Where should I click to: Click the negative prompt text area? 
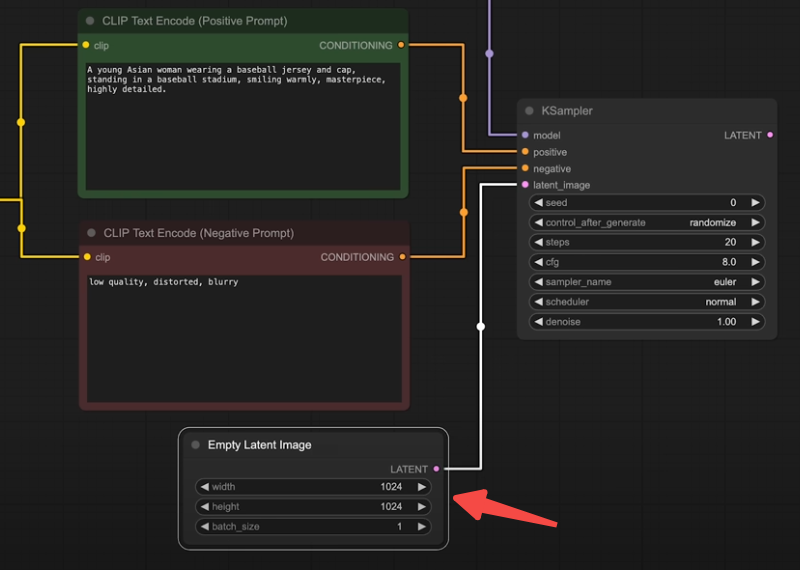(243, 340)
